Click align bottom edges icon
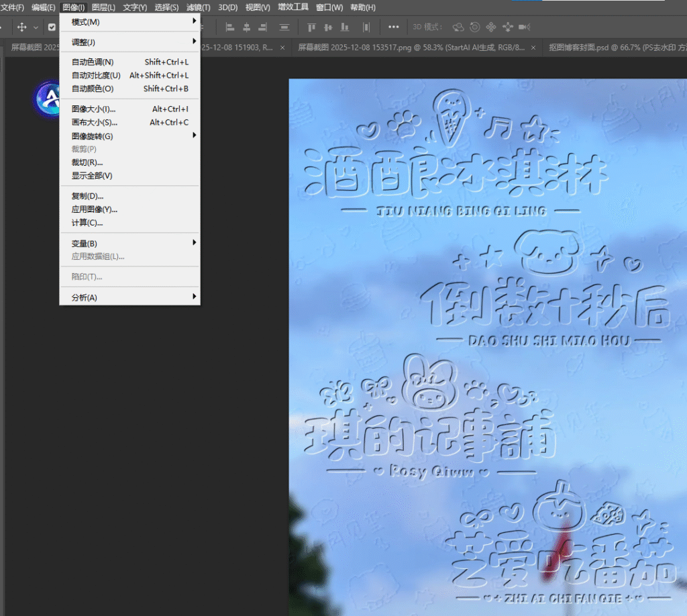The height and width of the screenshot is (616, 687). click(x=345, y=28)
